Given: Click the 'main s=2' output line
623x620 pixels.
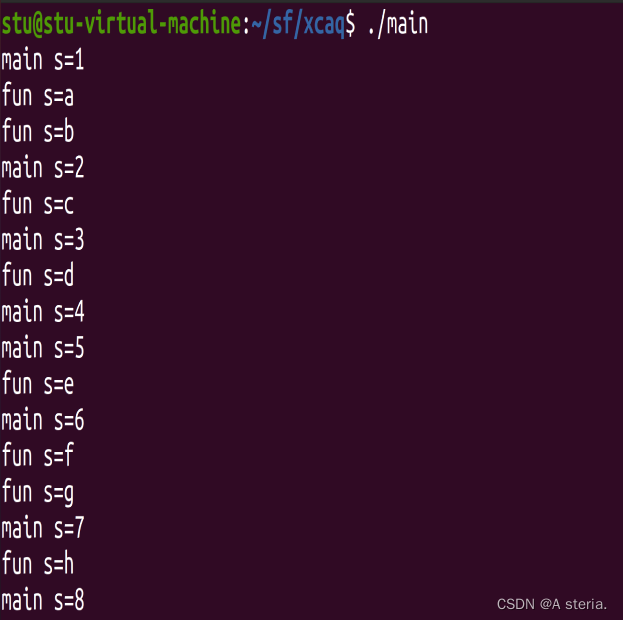Looking at the screenshot, I should [x=43, y=168].
